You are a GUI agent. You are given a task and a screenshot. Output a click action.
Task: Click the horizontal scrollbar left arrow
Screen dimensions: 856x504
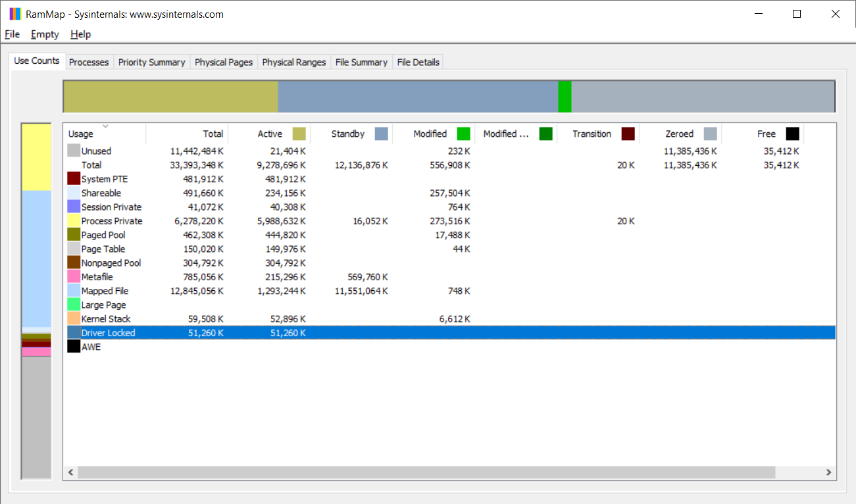71,472
